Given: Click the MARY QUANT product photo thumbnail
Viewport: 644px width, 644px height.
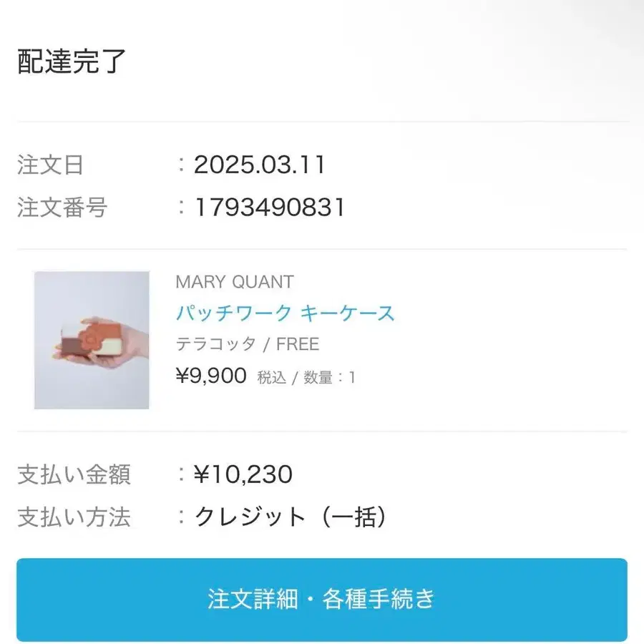Looking at the screenshot, I should (x=92, y=340).
